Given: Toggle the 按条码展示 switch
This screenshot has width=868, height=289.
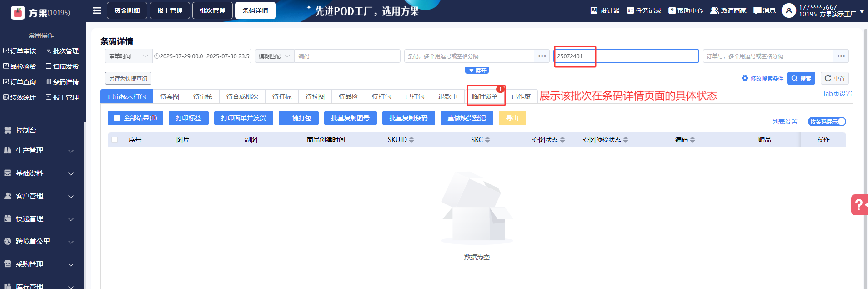Looking at the screenshot, I should click(827, 122).
